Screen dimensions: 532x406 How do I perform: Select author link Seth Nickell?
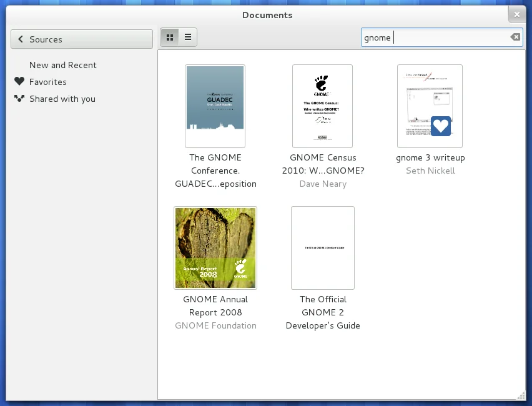tap(430, 171)
